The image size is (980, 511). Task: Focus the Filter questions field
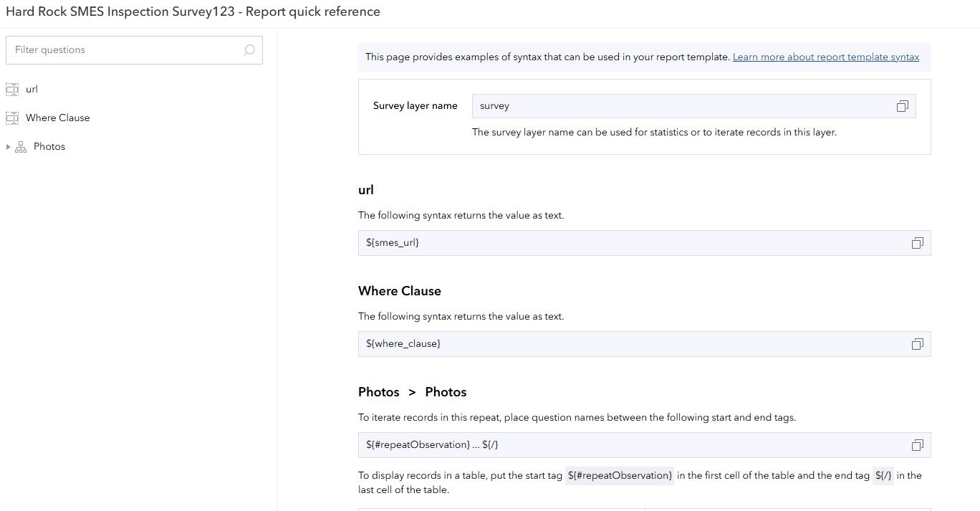pyautogui.click(x=134, y=50)
